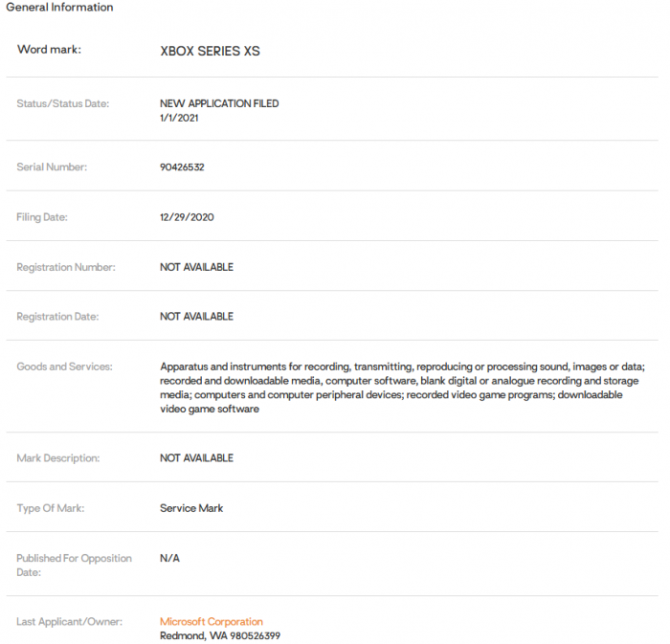Viewport: 670px width, 644px height.
Task: Click the Type Of Mark field label
Action: click(x=51, y=508)
